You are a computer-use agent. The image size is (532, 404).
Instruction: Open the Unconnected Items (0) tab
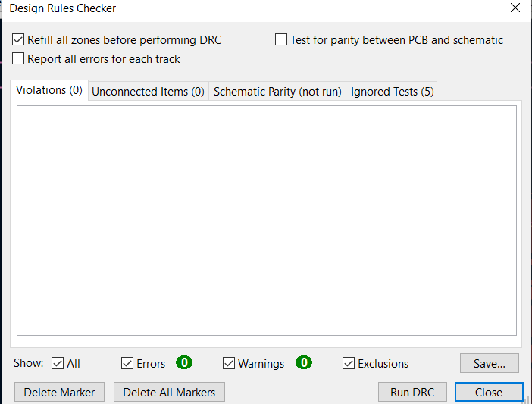click(x=149, y=92)
